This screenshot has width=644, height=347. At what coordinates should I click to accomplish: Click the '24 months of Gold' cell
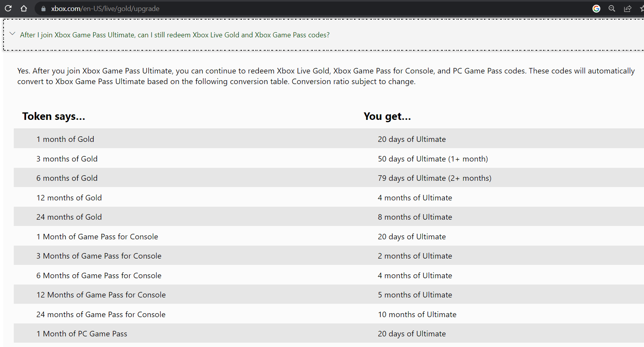click(69, 217)
